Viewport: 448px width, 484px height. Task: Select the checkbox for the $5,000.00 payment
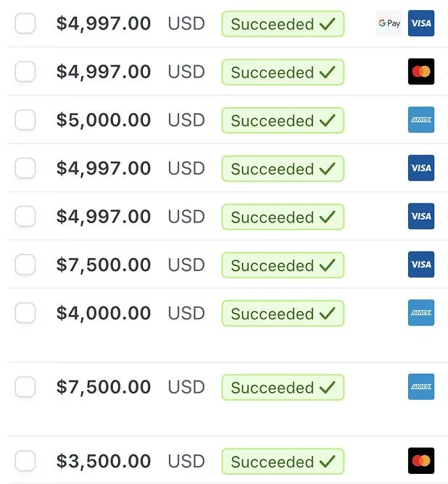coord(25,120)
